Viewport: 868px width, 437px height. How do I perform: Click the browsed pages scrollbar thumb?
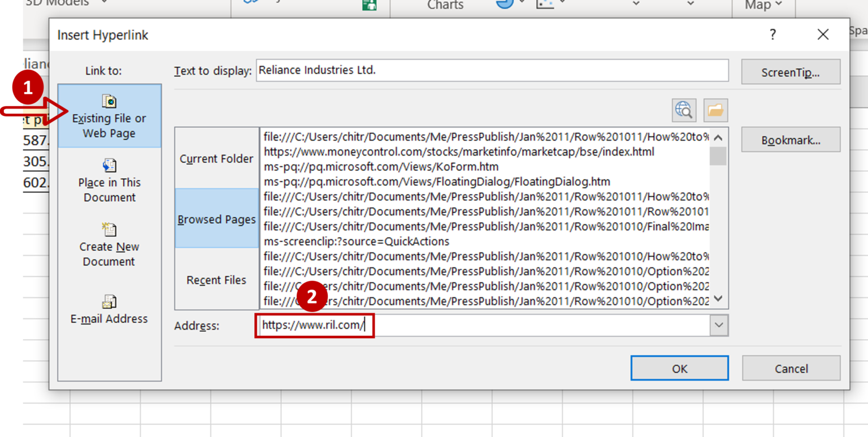tap(718, 156)
